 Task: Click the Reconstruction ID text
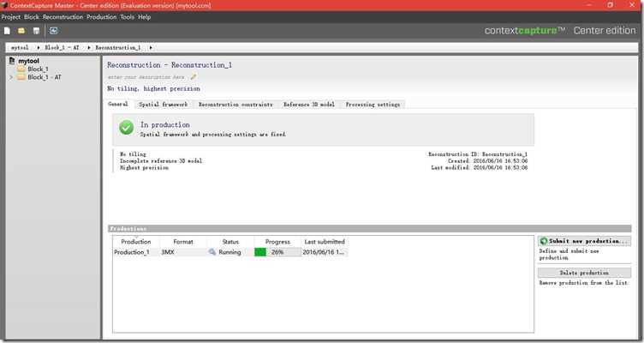(x=478, y=154)
